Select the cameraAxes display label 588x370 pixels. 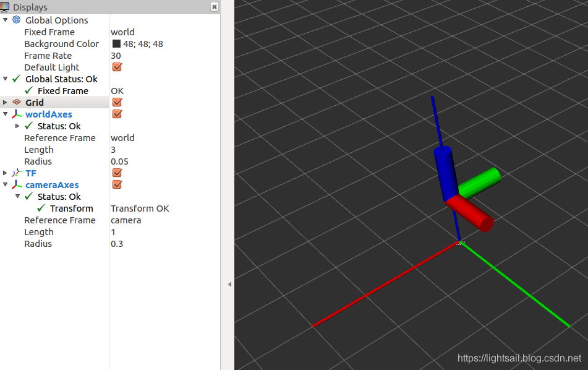click(x=52, y=184)
